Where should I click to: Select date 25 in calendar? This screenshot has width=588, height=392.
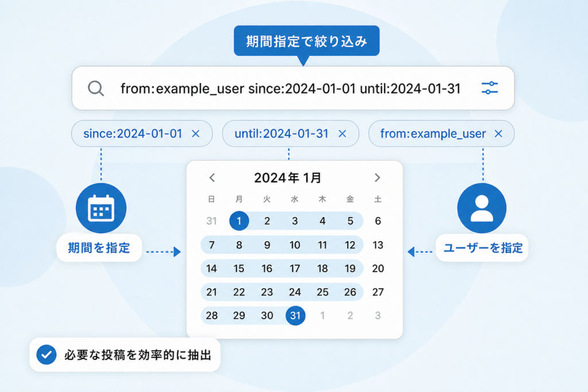(x=323, y=292)
